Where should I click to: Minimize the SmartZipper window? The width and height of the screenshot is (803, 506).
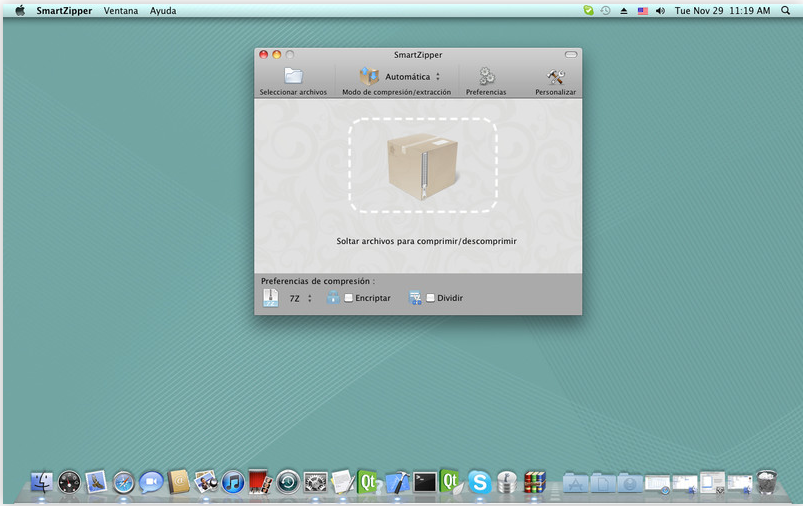click(277, 54)
